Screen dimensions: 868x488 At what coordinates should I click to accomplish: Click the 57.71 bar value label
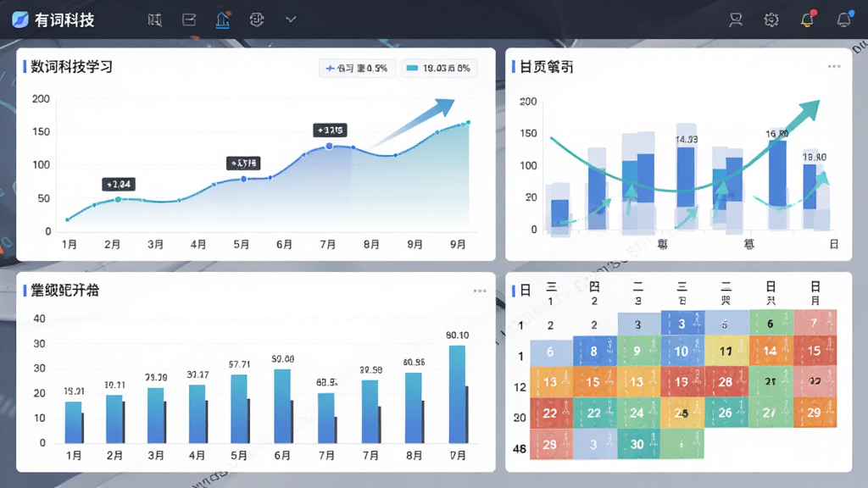click(239, 364)
